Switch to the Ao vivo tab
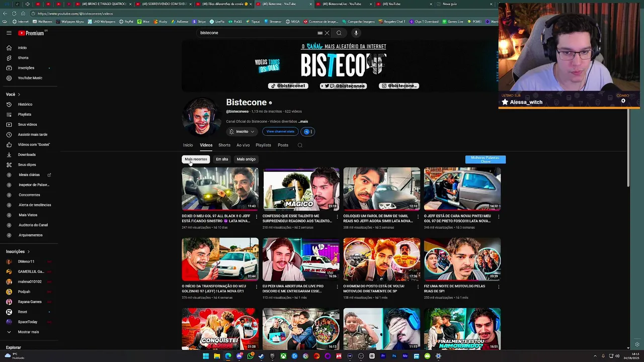Screen dimensions: 644x362 click(243, 145)
